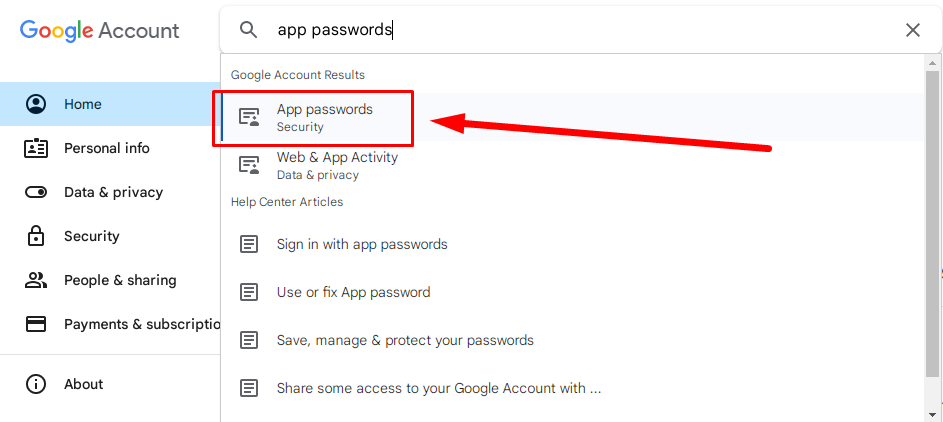
Task: Click the Data & privacy toggle icon
Action: [36, 192]
